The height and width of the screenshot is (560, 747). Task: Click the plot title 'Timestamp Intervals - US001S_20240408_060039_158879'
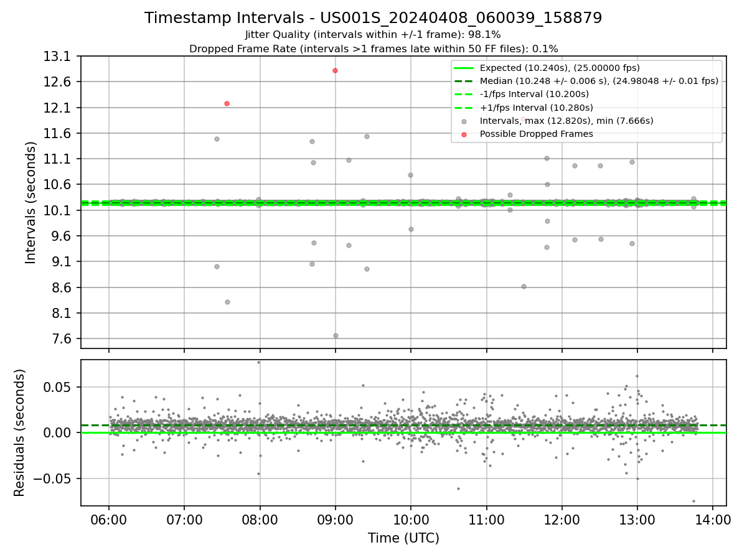coord(374,18)
